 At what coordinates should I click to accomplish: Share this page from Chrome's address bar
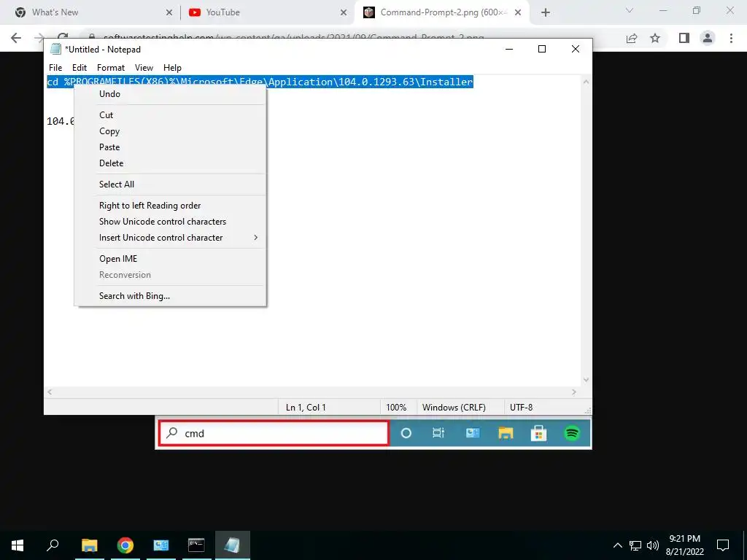click(632, 38)
